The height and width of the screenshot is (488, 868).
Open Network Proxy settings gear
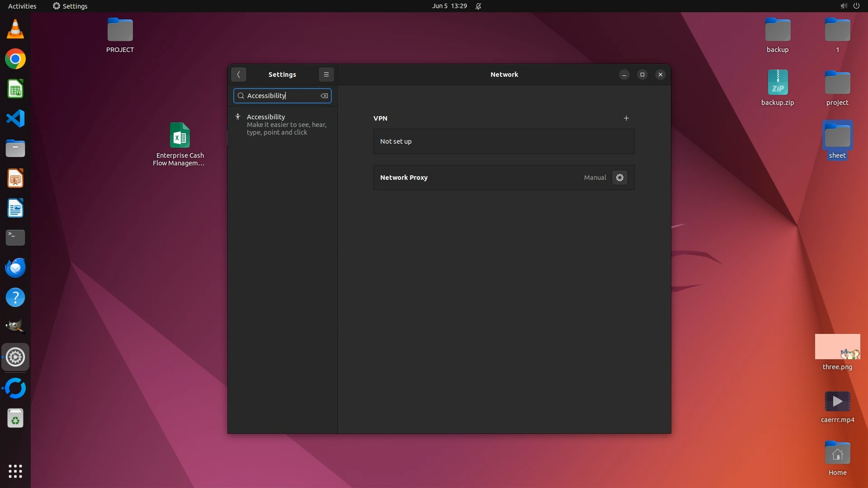[x=619, y=178]
